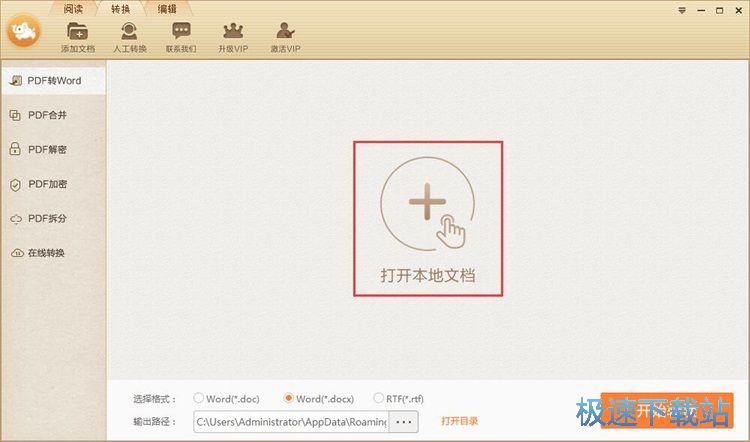Switch to the 阅读 tab
Screen dimensions: 750x442
(x=73, y=9)
